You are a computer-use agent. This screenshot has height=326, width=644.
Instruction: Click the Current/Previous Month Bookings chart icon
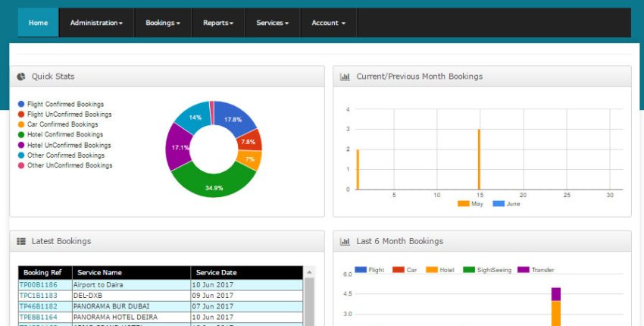[x=345, y=77]
